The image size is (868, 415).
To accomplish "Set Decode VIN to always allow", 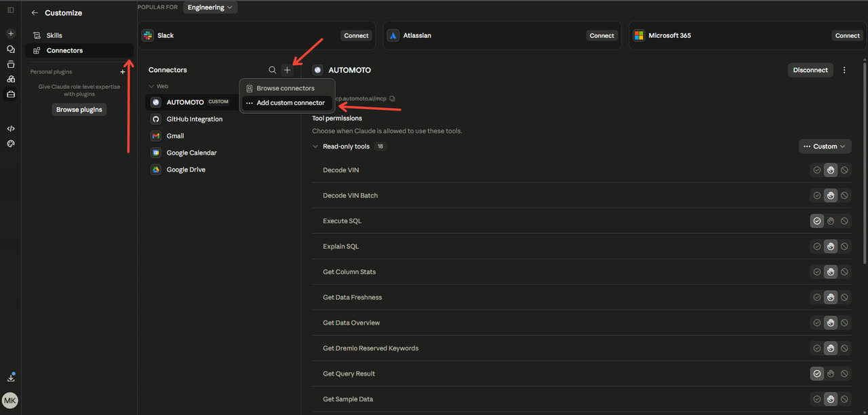I will tap(817, 170).
